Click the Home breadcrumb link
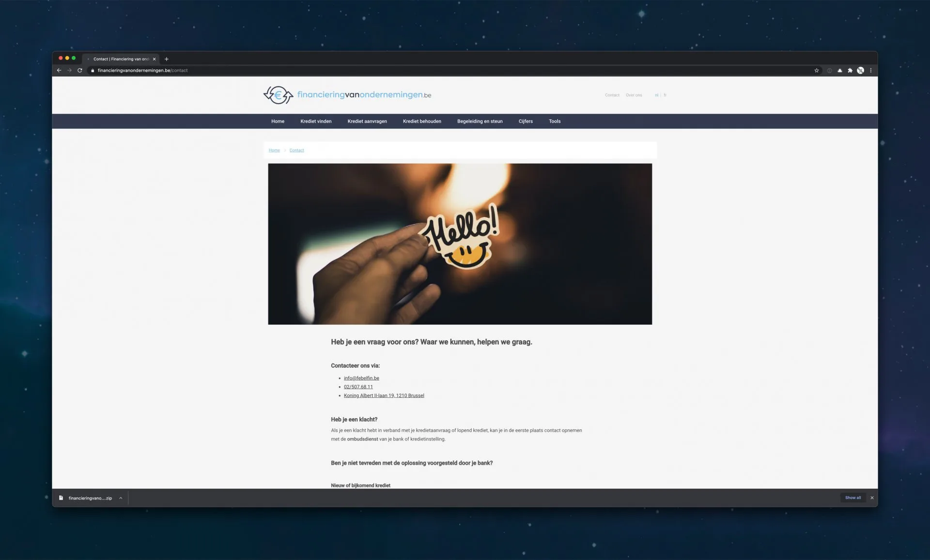Image resolution: width=930 pixels, height=560 pixels. click(274, 150)
